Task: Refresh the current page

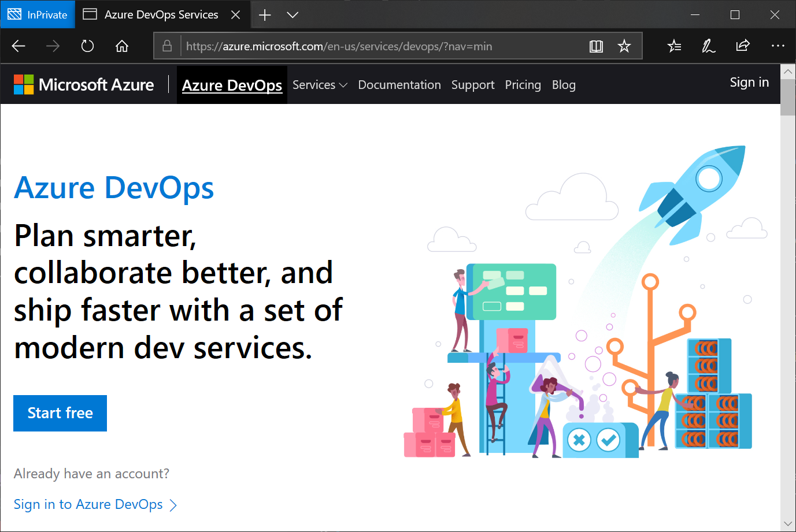Action: coord(87,46)
